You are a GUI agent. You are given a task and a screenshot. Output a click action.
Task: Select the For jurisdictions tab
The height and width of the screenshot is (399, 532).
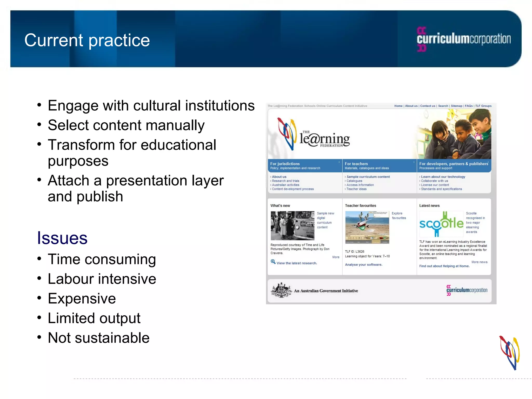click(305, 166)
